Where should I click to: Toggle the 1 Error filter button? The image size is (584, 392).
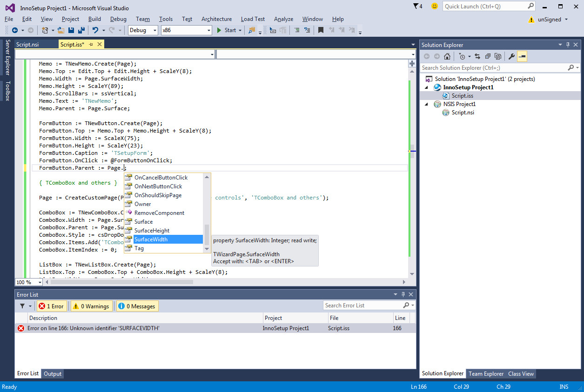coord(52,306)
